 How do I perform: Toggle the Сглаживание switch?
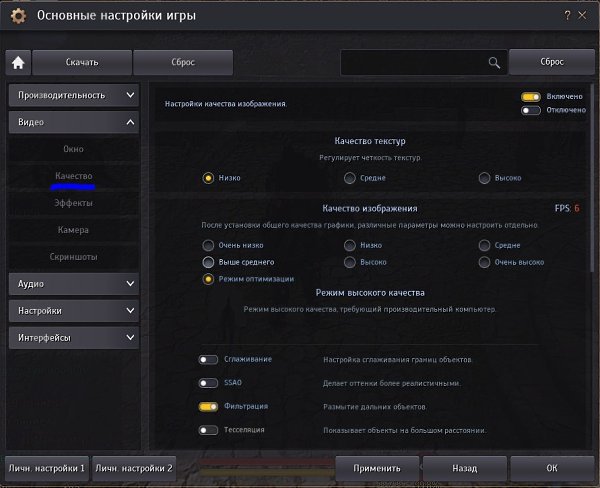[208, 359]
